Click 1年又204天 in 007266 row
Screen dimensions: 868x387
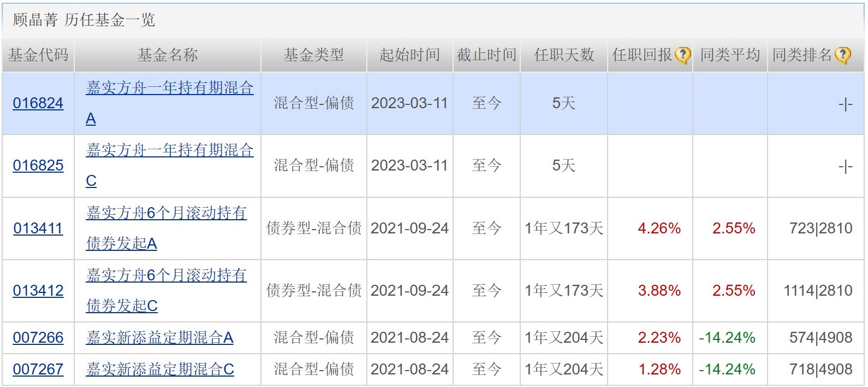564,338
